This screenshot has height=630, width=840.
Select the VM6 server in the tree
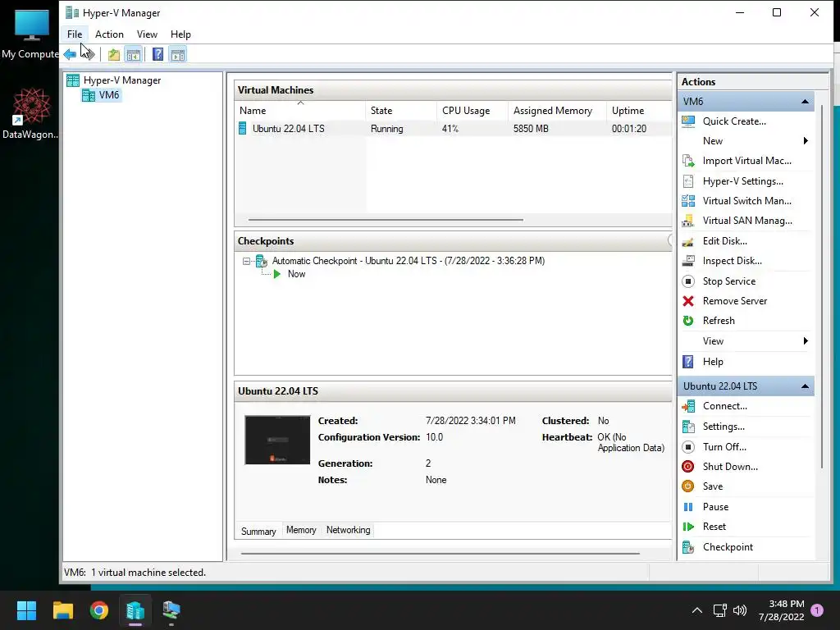pos(109,95)
